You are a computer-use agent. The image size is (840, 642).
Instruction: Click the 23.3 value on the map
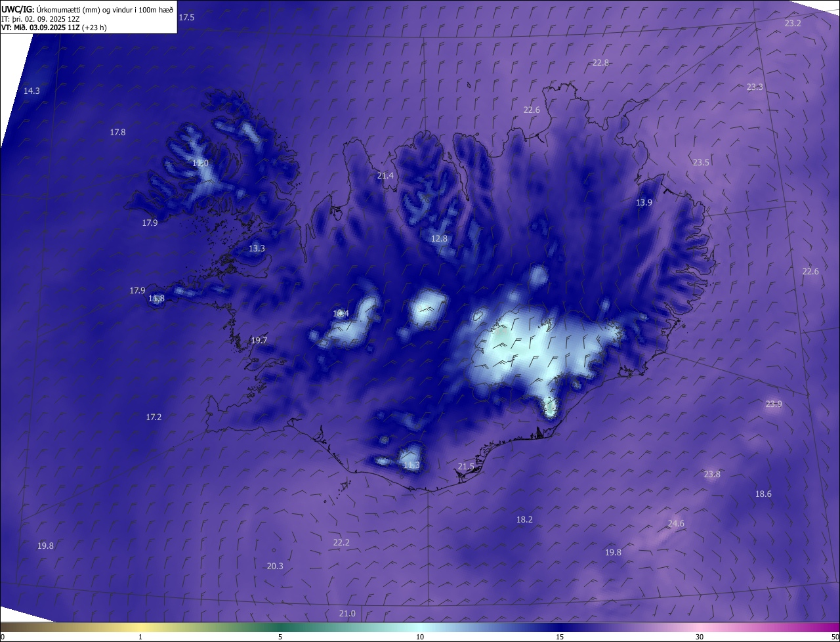[x=755, y=87]
